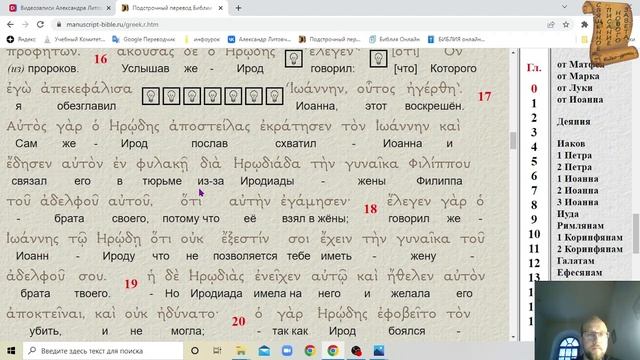Click verse number 18
The width and height of the screenshot is (640, 360).
(x=370, y=209)
